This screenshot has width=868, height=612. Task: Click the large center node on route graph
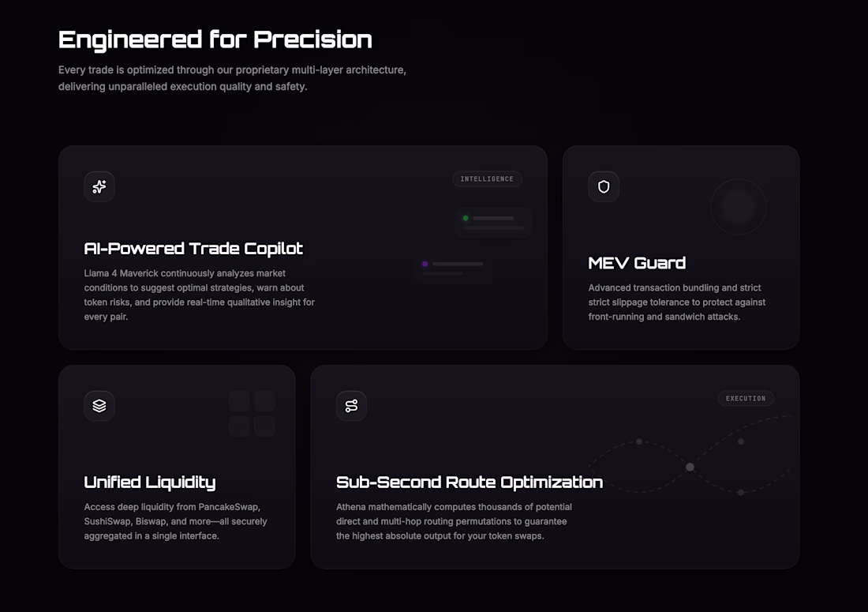pyautogui.click(x=690, y=467)
